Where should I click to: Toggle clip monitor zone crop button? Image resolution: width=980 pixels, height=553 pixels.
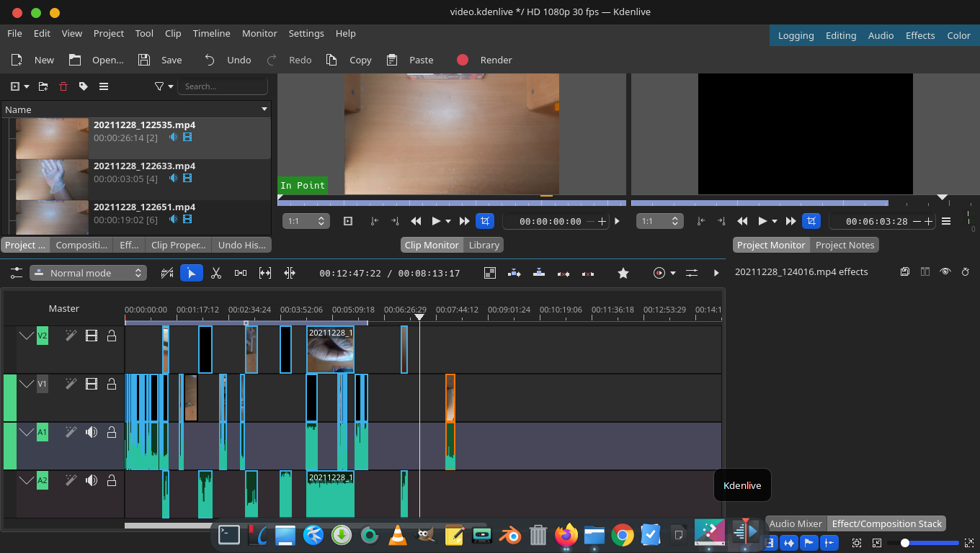485,221
